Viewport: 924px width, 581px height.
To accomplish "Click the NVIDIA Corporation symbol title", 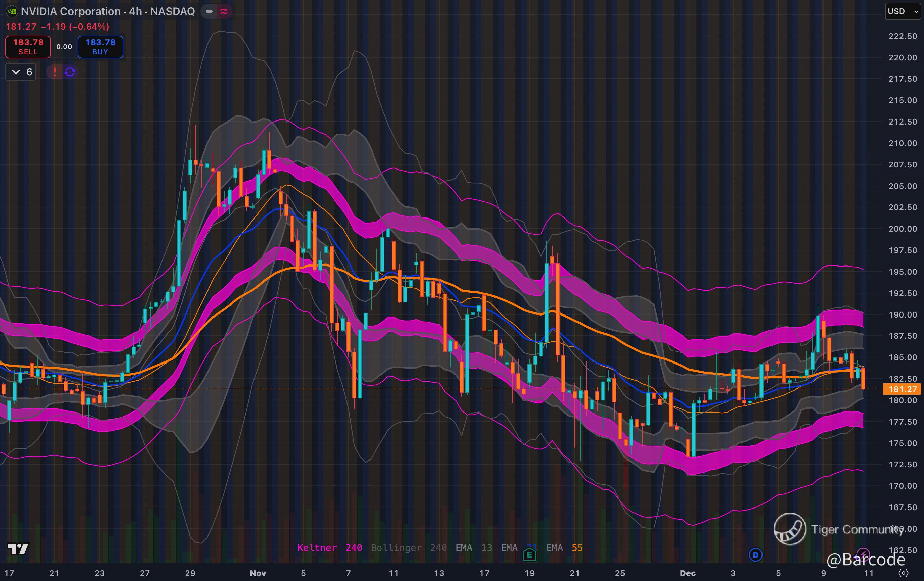I will (x=71, y=11).
